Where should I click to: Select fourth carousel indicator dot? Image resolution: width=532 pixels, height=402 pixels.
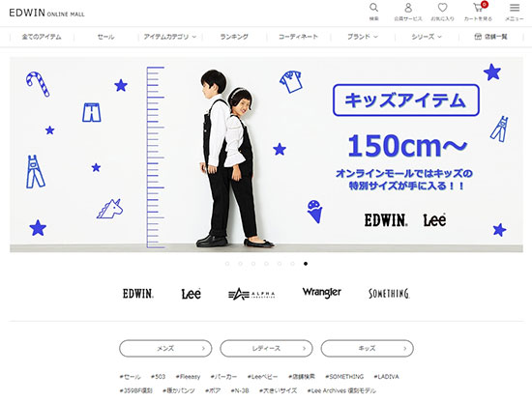(266, 264)
